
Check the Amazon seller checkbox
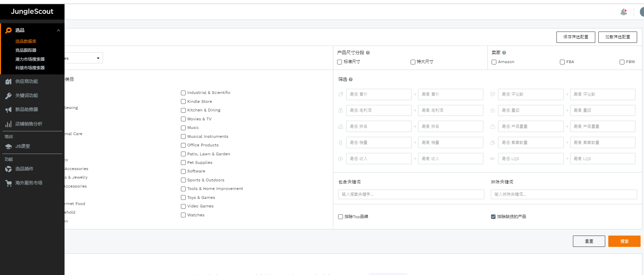[x=494, y=62]
